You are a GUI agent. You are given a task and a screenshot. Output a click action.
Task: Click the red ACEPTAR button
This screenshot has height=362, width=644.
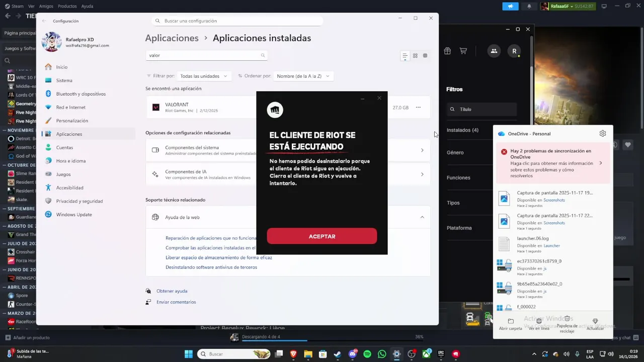(x=322, y=236)
